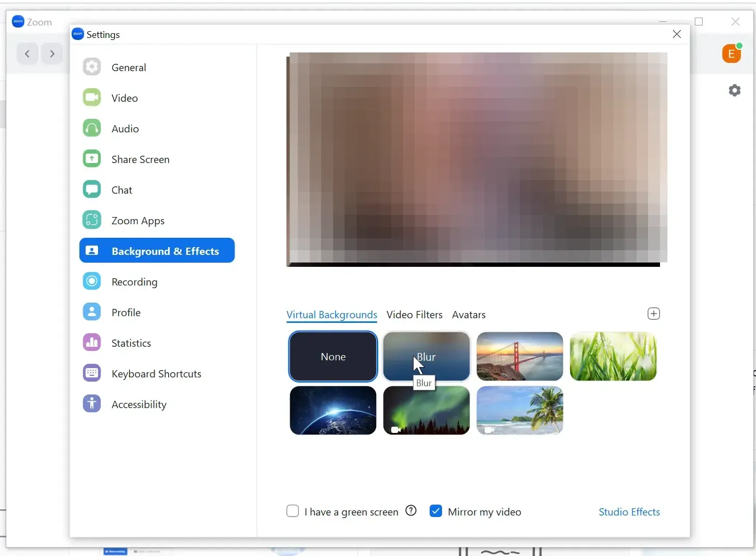Click the Accessibility label in the sidebar

tap(139, 404)
